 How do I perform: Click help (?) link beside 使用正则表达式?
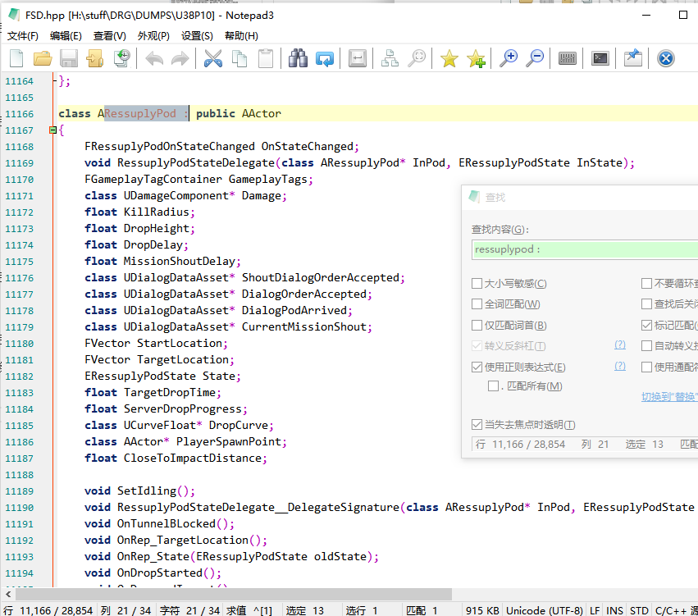620,367
